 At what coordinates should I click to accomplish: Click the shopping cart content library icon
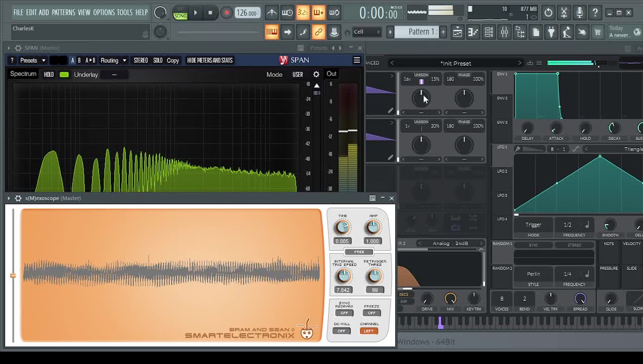pos(598,32)
